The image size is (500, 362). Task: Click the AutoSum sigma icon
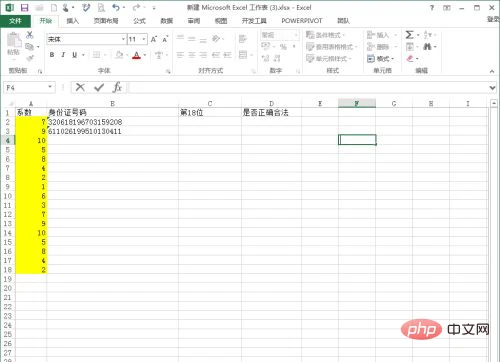click(x=410, y=35)
